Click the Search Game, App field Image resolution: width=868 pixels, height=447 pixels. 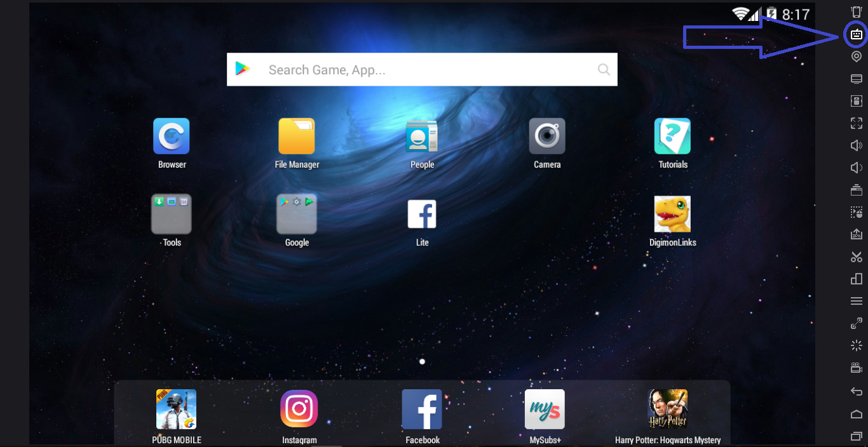[422, 69]
